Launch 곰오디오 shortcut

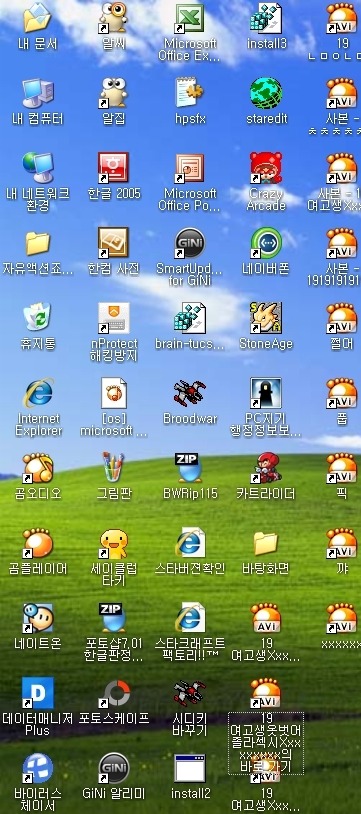[37, 468]
